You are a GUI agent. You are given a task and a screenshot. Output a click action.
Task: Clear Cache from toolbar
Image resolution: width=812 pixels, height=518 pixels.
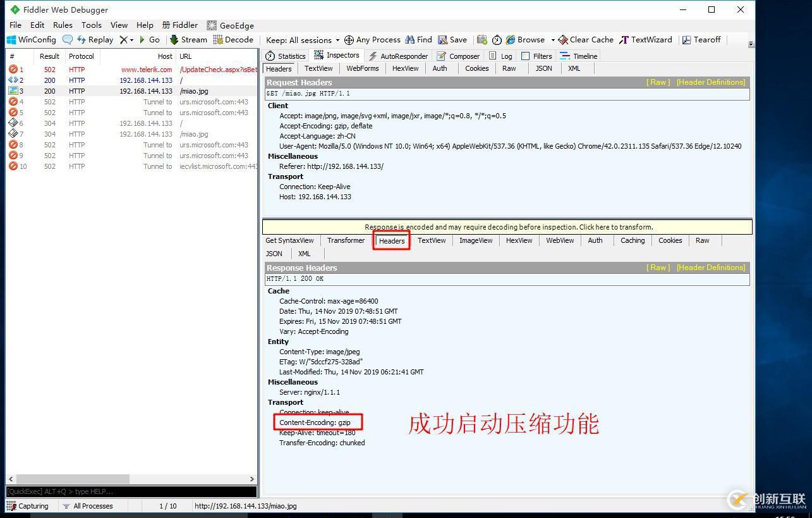tap(586, 40)
